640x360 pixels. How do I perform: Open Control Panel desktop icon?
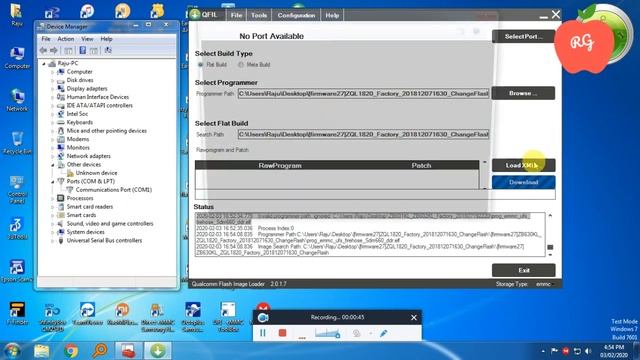[17, 189]
